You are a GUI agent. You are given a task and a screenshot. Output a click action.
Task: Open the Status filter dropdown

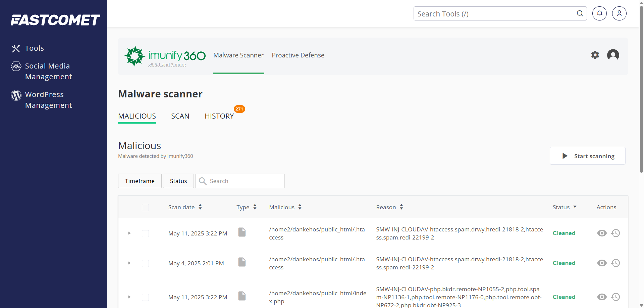pos(178,181)
